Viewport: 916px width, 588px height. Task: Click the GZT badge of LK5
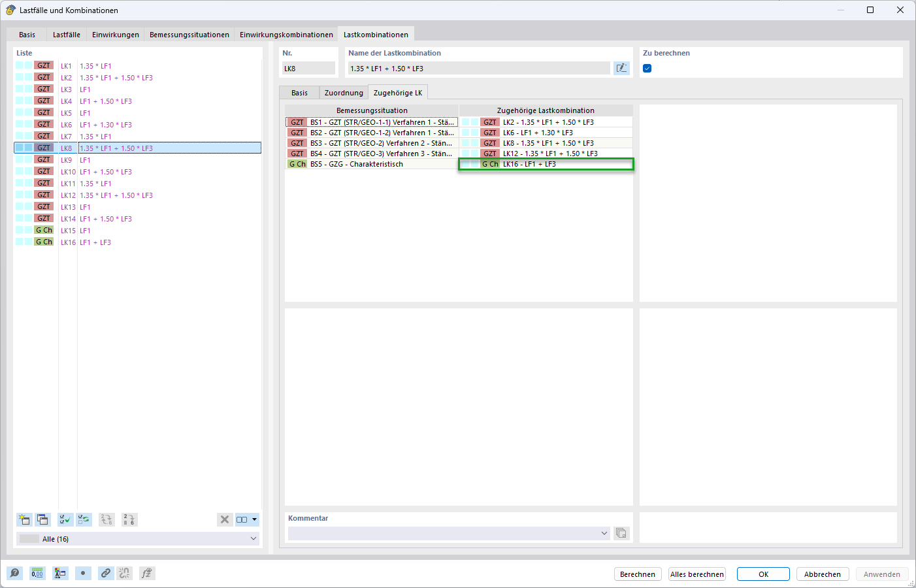[44, 112]
